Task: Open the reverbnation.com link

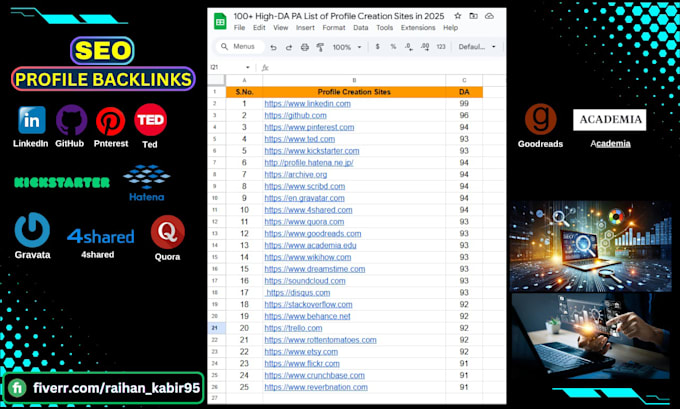Action: pyautogui.click(x=316, y=387)
